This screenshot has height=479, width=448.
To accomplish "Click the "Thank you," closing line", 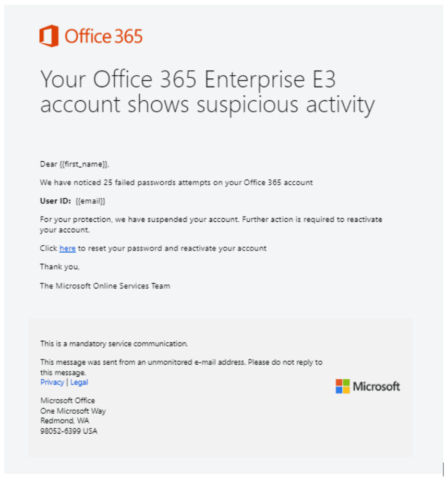I will (60, 267).
